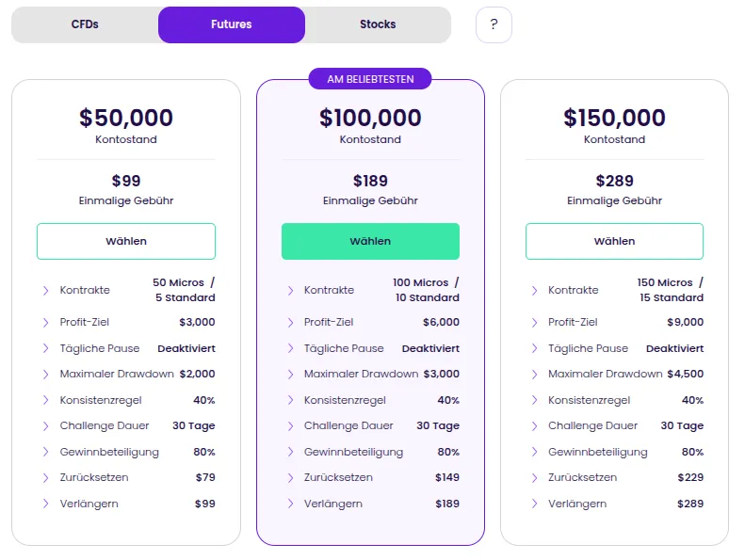Expand Gewinnbeteiligung in the $100,000 plan
745x560 pixels.
click(x=290, y=453)
